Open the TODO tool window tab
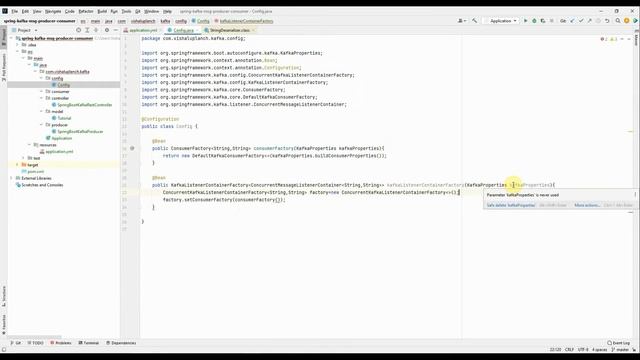The width and height of the screenshot is (640, 360). click(36, 343)
